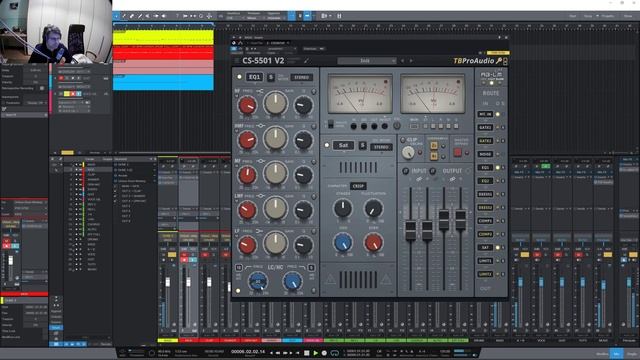The height and width of the screenshot is (360, 640).
Task: Go to the next preset with right arrow
Action: (x=411, y=61)
